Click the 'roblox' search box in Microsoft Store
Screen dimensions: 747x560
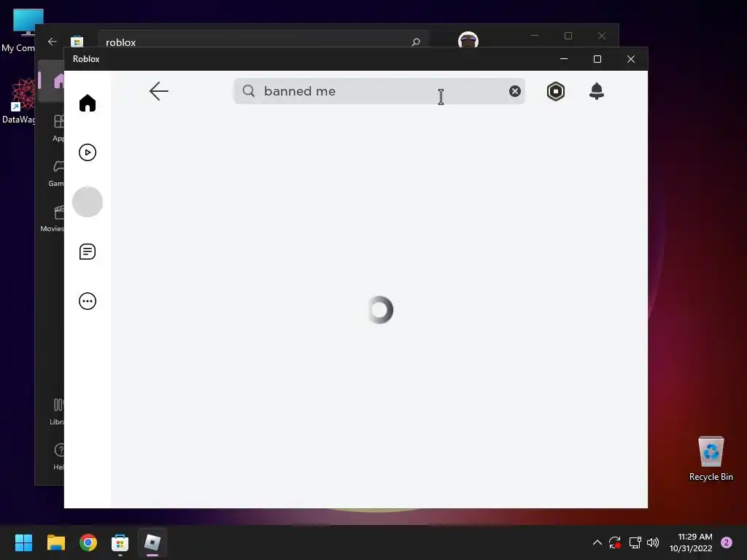(263, 41)
